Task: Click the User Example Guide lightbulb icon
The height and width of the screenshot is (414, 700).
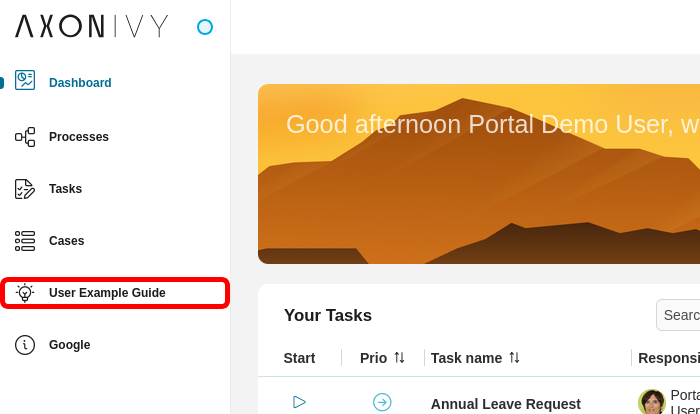Action: point(25,293)
